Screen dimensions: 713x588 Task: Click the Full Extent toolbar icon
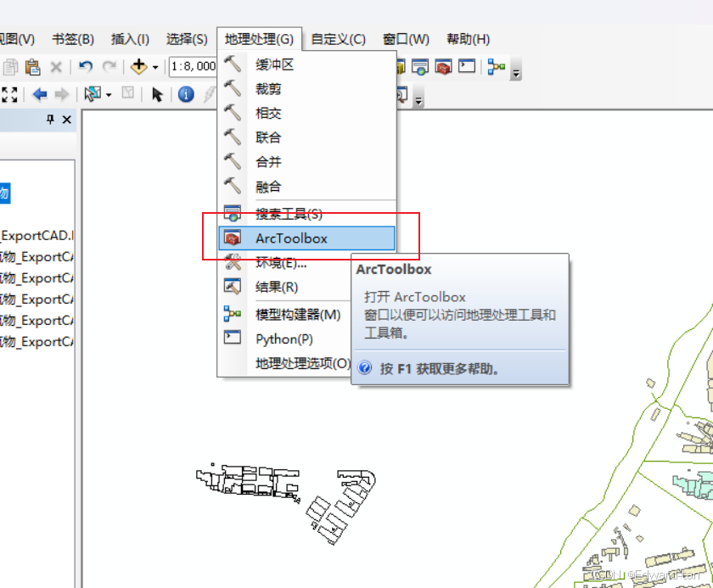(x=10, y=93)
